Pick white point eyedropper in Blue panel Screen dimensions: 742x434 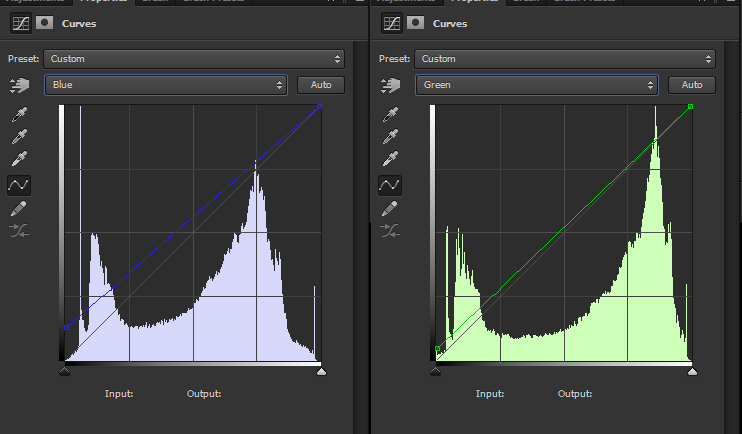pyautogui.click(x=19, y=159)
